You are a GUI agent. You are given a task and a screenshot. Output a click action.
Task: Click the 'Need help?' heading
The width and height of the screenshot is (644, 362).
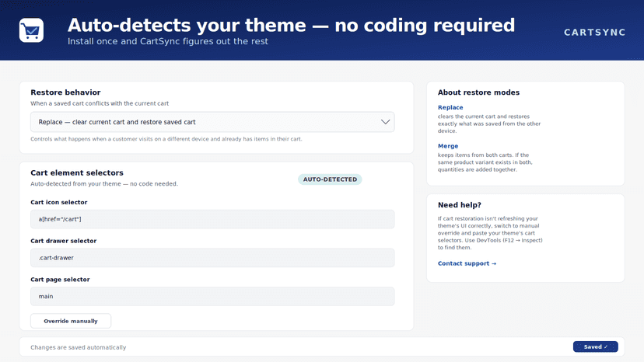tap(459, 205)
